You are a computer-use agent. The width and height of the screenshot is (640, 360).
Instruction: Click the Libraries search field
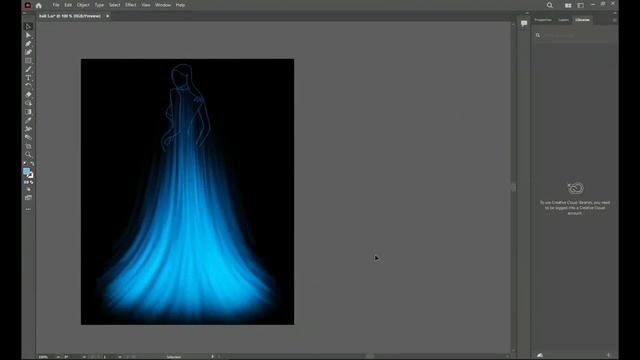pos(574,36)
